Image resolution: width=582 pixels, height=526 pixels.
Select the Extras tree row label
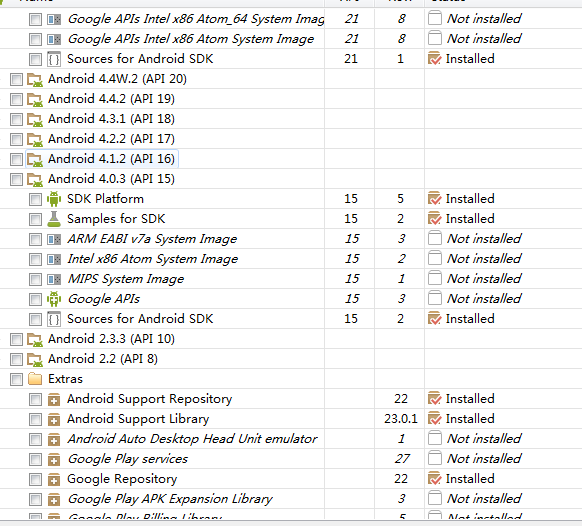[65, 379]
